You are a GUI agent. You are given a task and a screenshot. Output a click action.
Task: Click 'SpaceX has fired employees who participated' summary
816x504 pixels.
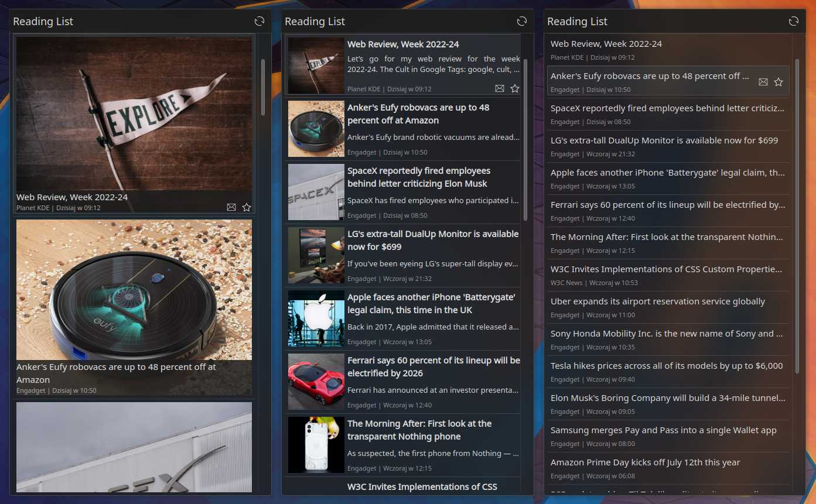click(433, 200)
